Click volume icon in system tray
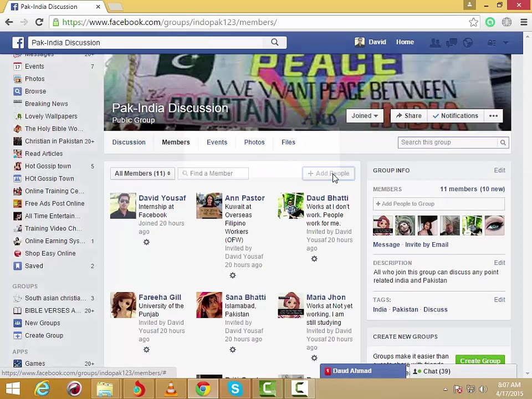Viewport: 532px width, 399px height. 483,389
